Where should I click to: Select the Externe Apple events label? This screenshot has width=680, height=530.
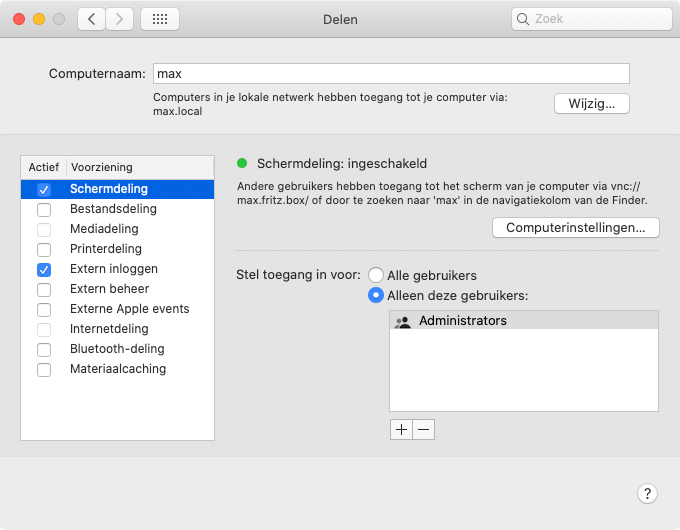(130, 308)
